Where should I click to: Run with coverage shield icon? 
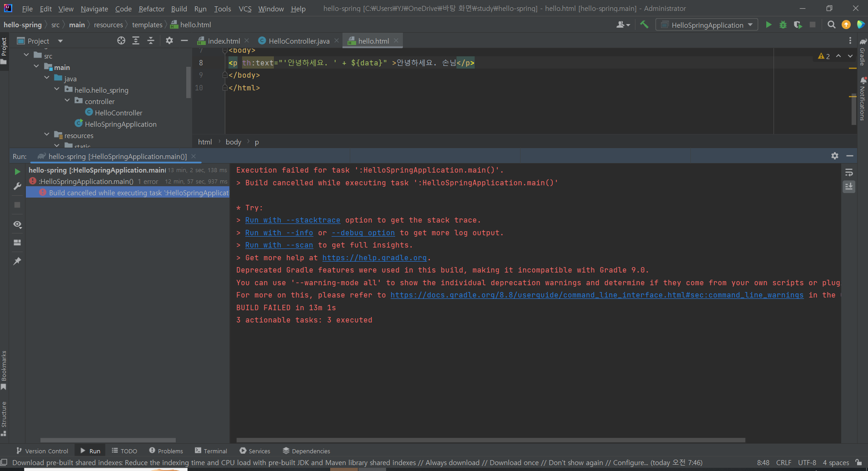coord(798,25)
